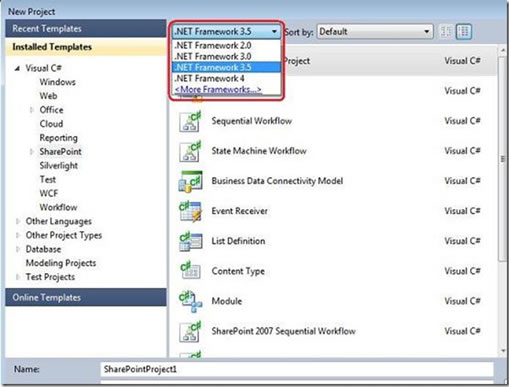Image resolution: width=509 pixels, height=387 pixels.
Task: Open the Online Templates section
Action: click(86, 297)
